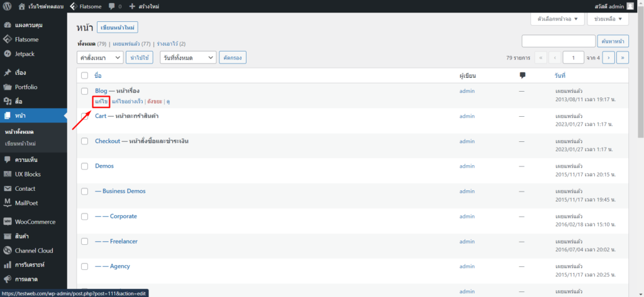Click the MailPoet M icon in sidebar

pyautogui.click(x=7, y=203)
